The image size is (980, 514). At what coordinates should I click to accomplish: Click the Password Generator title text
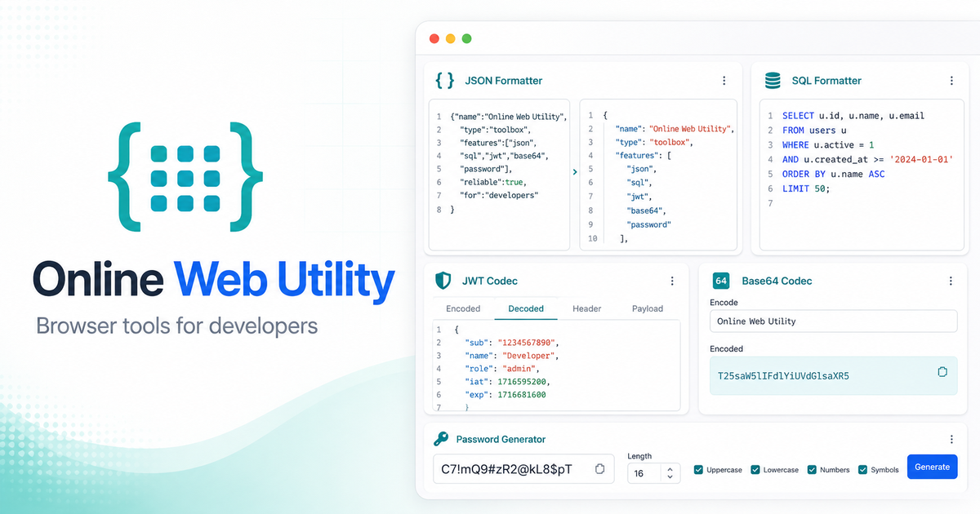click(501, 439)
